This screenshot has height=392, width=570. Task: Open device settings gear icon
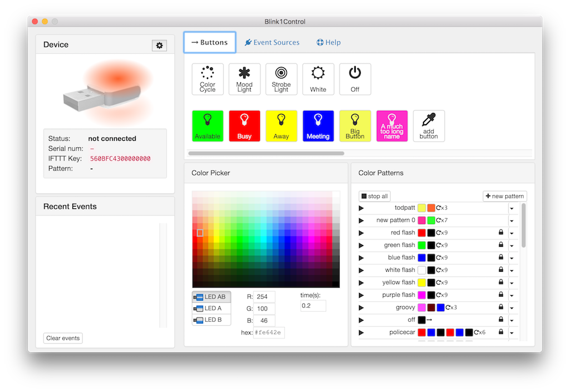[159, 46]
